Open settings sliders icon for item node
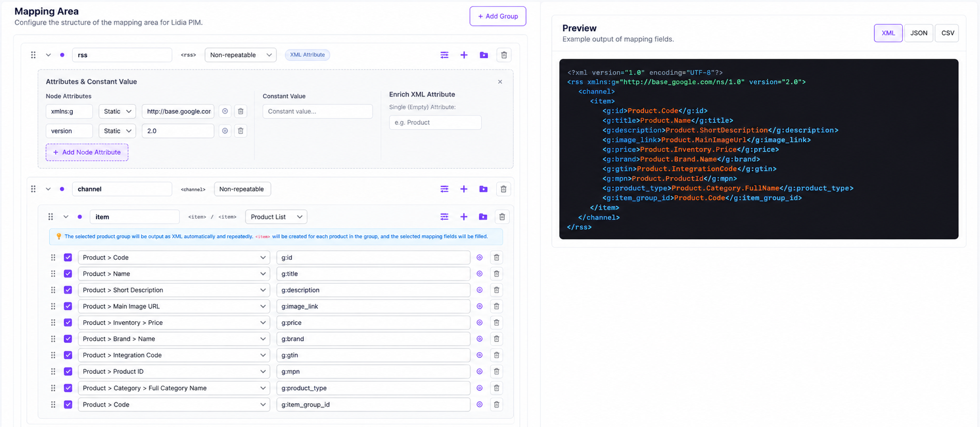This screenshot has height=427, width=980. [444, 217]
